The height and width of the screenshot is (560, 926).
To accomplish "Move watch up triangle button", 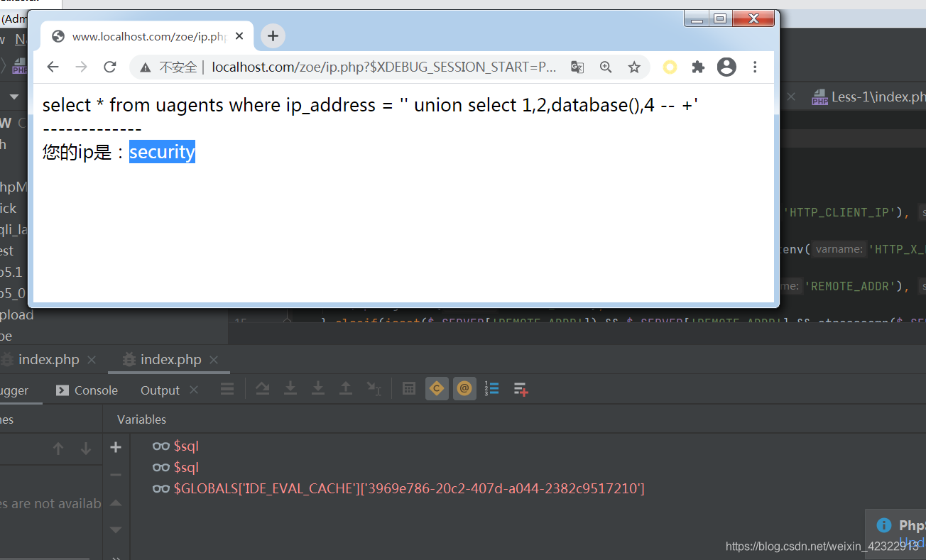I will coord(116,503).
